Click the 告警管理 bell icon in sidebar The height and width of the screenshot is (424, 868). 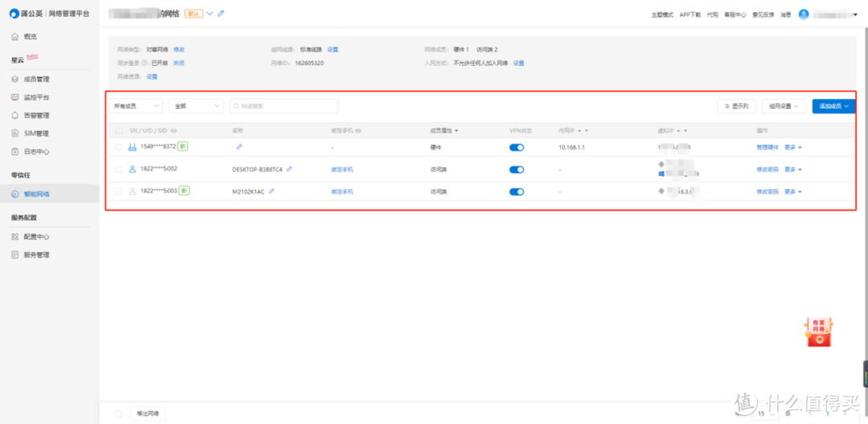15,115
